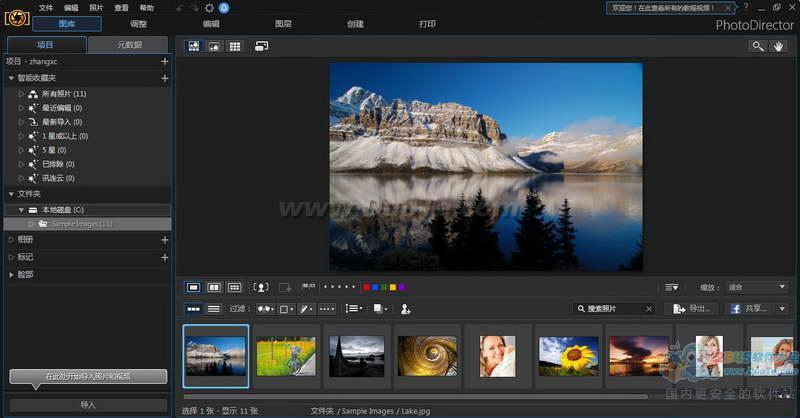
Task: Click the PhotoDirector camera logo
Action: (x=17, y=18)
